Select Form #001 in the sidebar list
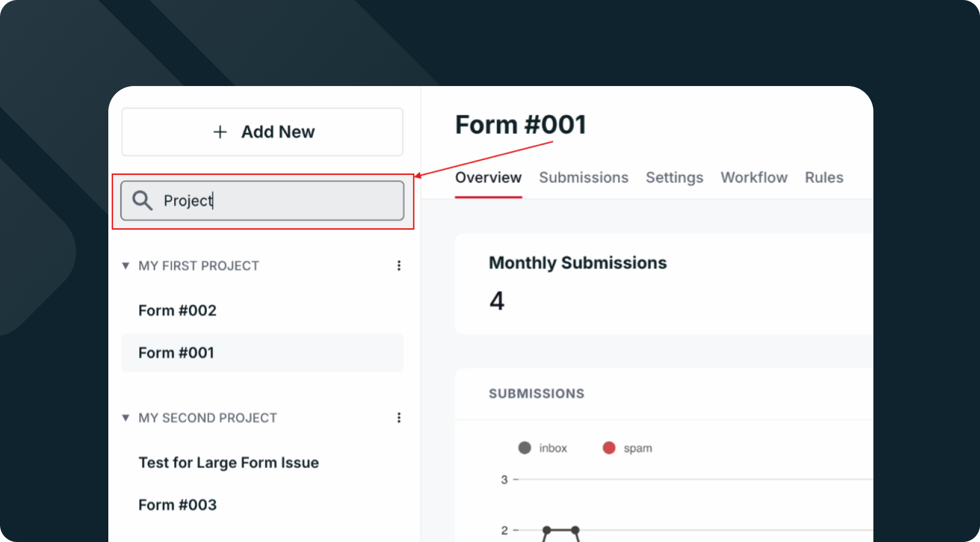 pyautogui.click(x=177, y=353)
